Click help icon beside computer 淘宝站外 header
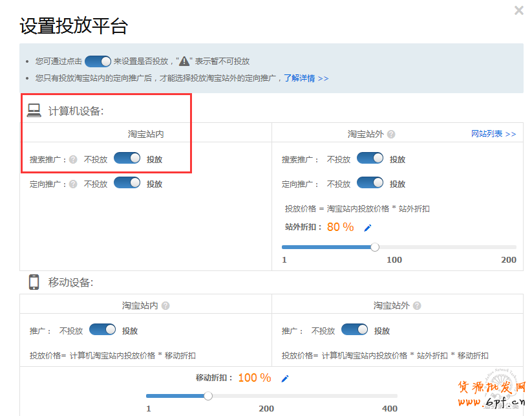532x416 pixels. (x=391, y=135)
